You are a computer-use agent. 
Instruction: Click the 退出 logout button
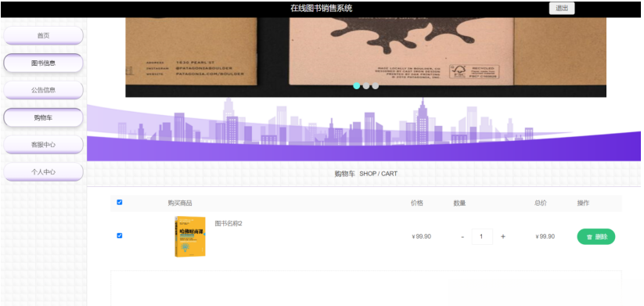pyautogui.click(x=562, y=8)
